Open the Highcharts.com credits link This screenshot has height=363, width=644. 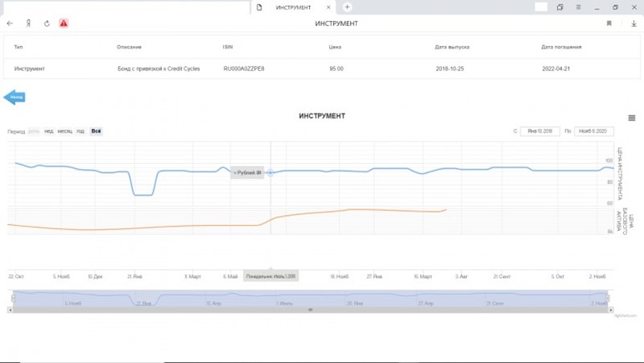coord(625,315)
